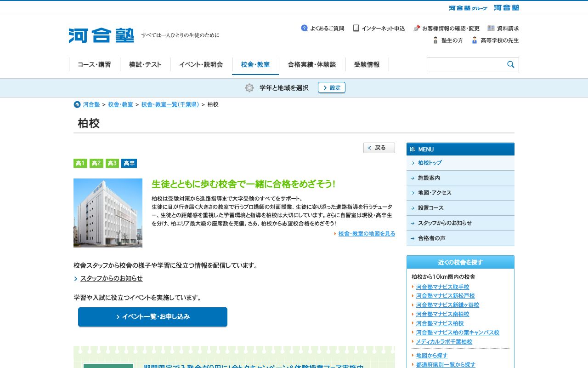Open the 合格実績・体験談 navigation menu
Screen dimensions: 588x368
click(x=312, y=64)
